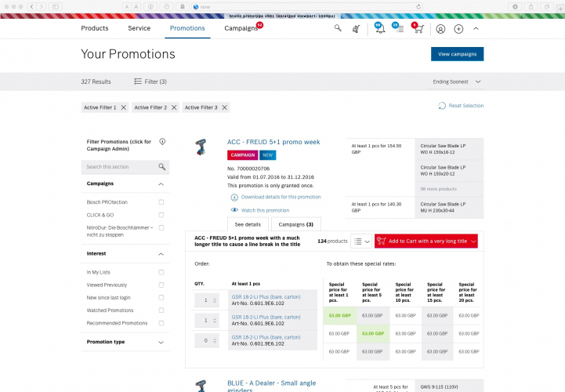565x392 pixels.
Task: Open the Ending Soonest sort dropdown
Action: click(457, 82)
